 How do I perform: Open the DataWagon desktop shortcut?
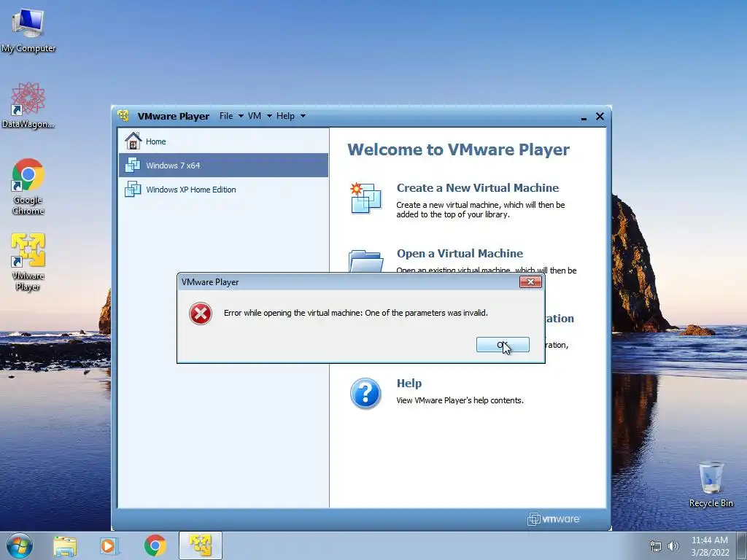pos(28,105)
